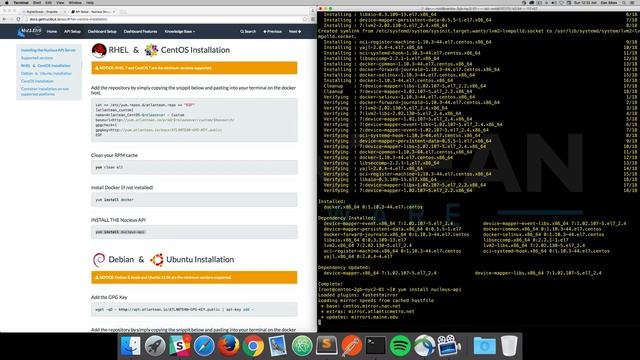Viewport: 640px width, 360px height.
Task: Open the globe-arrow app next to Spotify
Action: pos(424,346)
